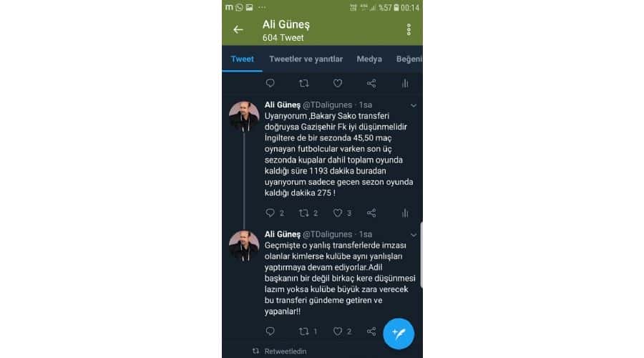Like the 'Geçmişte o yanlış transferlerde' tweet
Screen dimensions: 644x358
338,332
